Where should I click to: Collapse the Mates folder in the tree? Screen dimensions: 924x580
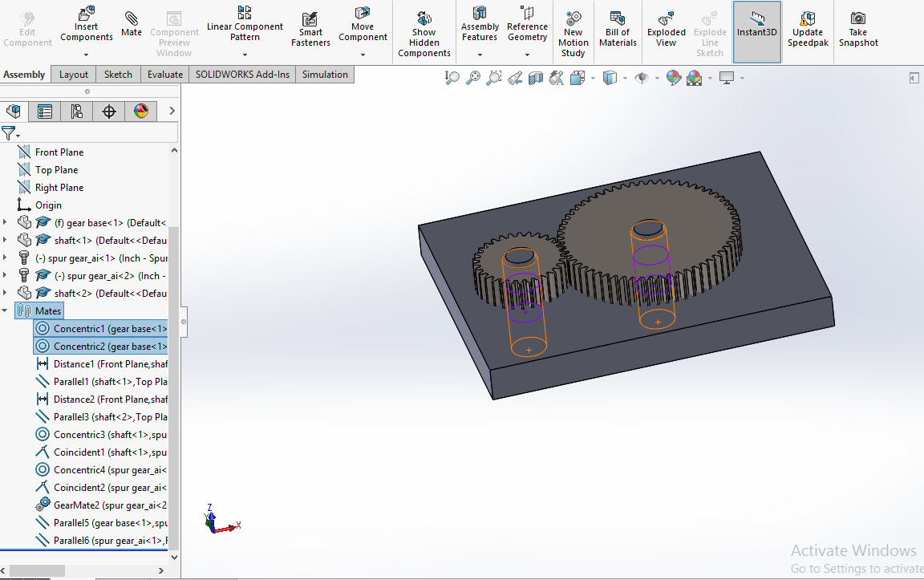(6, 311)
